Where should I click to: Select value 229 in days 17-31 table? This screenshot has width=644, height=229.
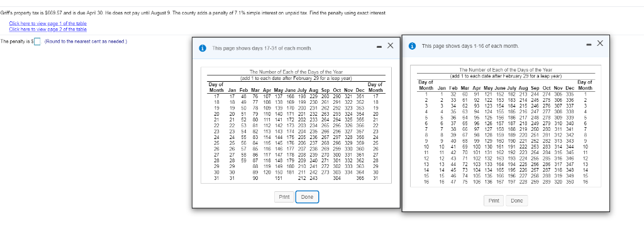coord(314,96)
